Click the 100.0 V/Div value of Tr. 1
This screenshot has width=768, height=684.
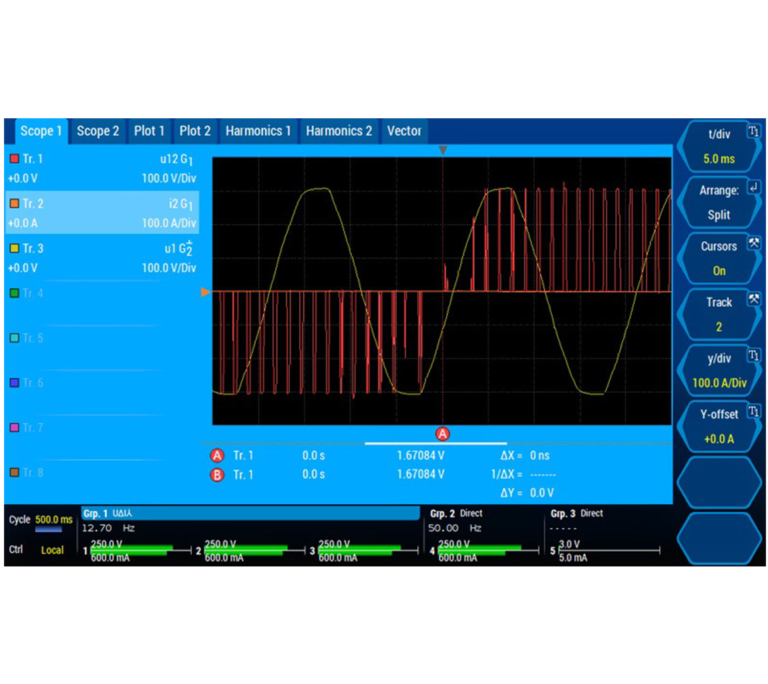click(x=169, y=178)
